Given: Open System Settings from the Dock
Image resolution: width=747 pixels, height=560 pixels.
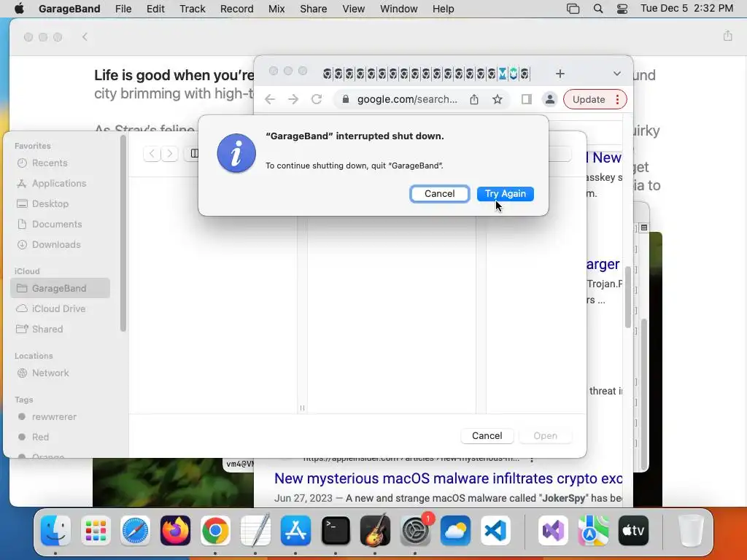Looking at the screenshot, I should click(x=415, y=531).
